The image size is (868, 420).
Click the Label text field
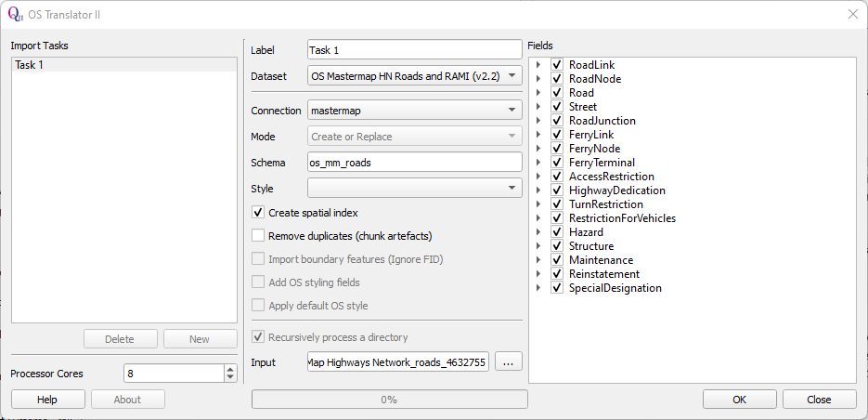[x=415, y=50]
